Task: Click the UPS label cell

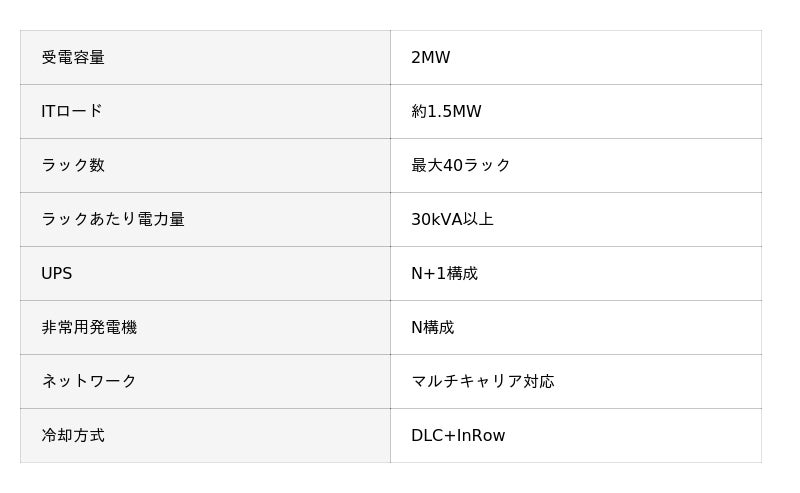Action: pyautogui.click(x=57, y=274)
